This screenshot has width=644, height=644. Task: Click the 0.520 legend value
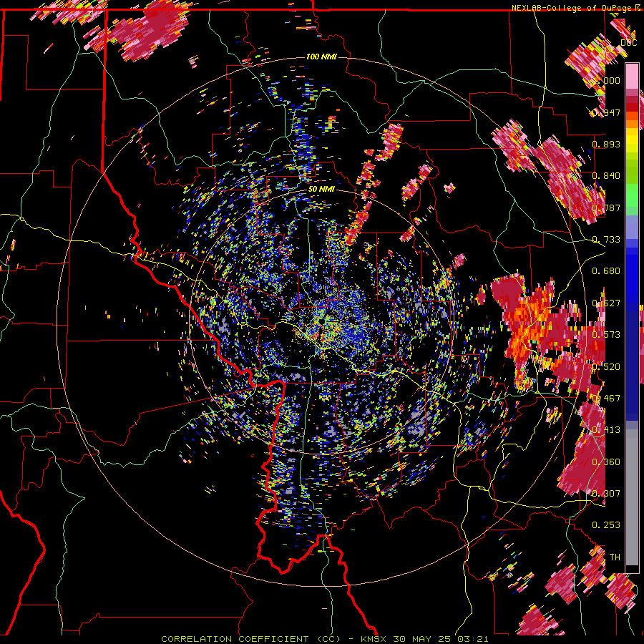coord(606,367)
